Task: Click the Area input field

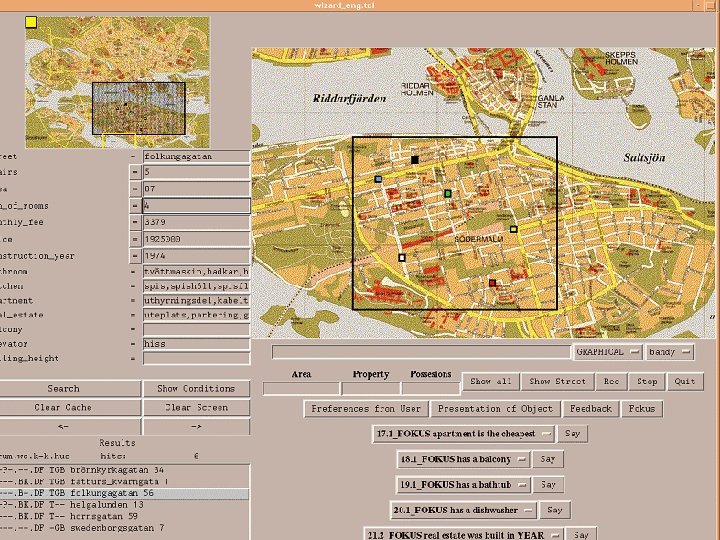Action: tap(301, 388)
